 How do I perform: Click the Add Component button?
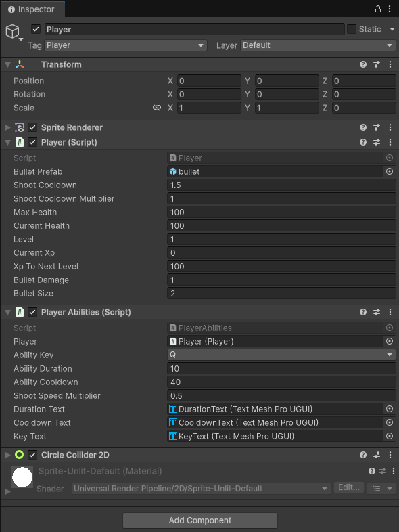point(200,520)
